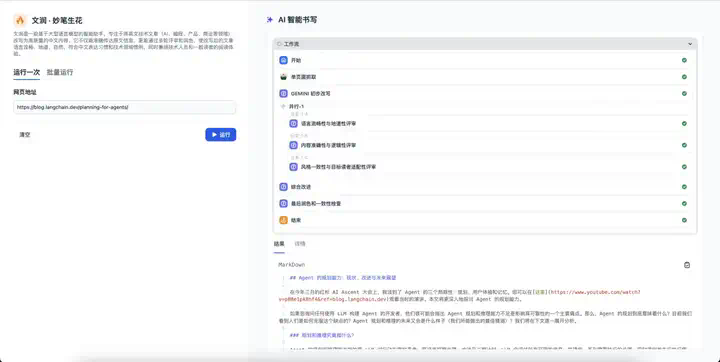Click the 单页面抓取 node icon
Viewport: 720px width, 362px height.
click(x=283, y=77)
